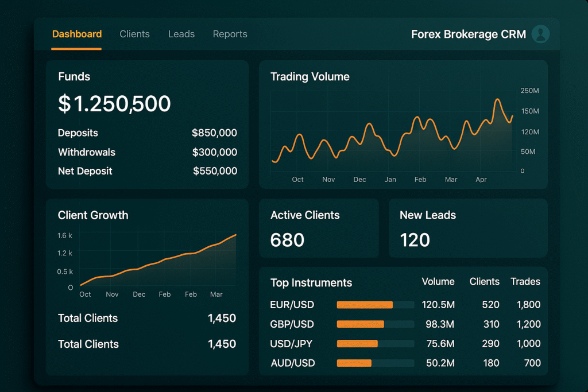The height and width of the screenshot is (392, 588).
Task: Open the Reports tab
Action: click(x=230, y=34)
